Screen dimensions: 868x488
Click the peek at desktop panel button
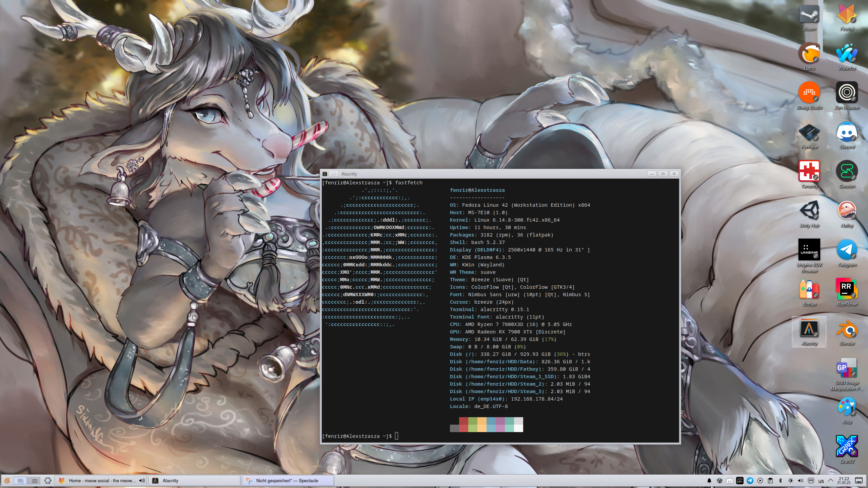click(x=859, y=481)
